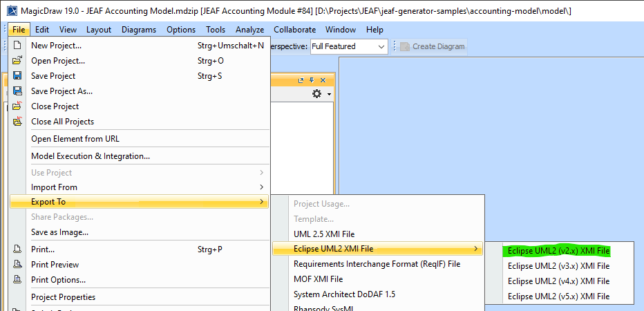Expand the Eclipse UML2 XMI File submenu arrow

point(476,249)
